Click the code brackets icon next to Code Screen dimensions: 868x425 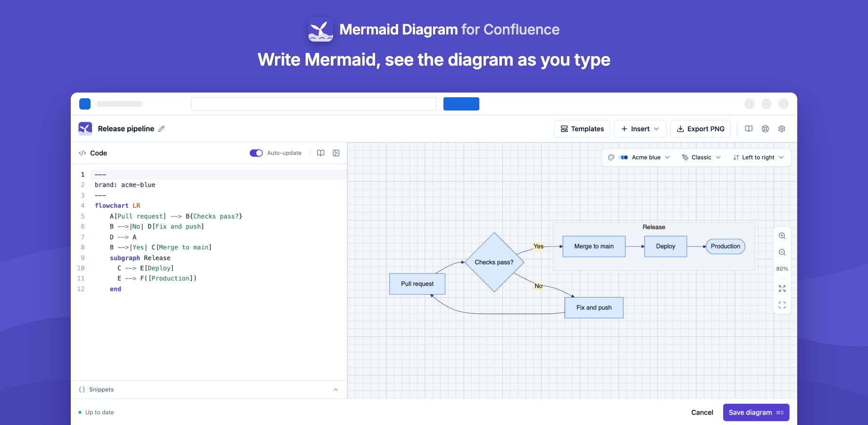click(x=82, y=153)
